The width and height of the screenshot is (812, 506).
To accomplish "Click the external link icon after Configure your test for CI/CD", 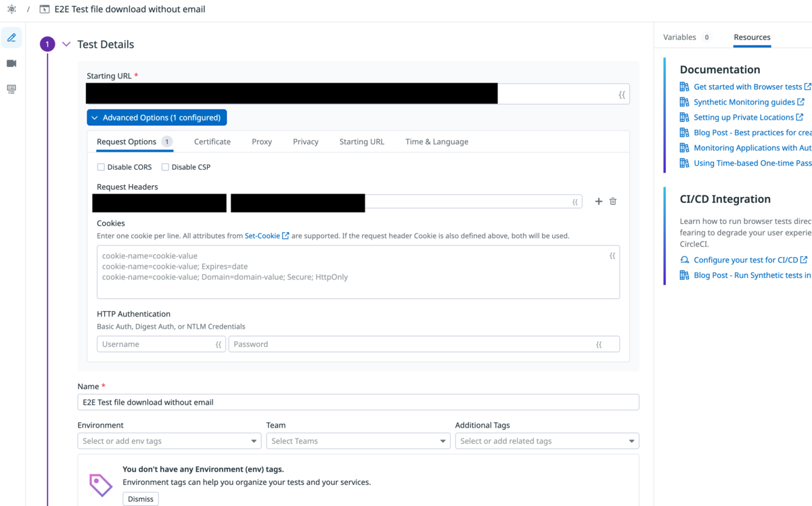I will point(804,260).
